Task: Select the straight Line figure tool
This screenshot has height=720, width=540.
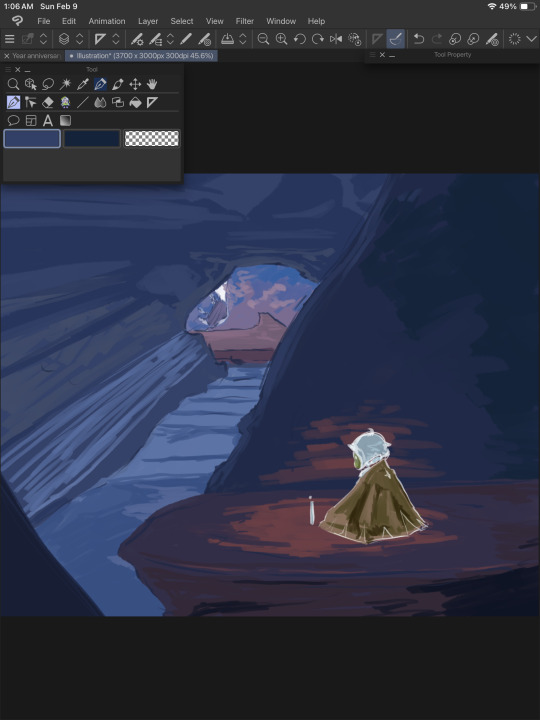Action: pos(83,102)
